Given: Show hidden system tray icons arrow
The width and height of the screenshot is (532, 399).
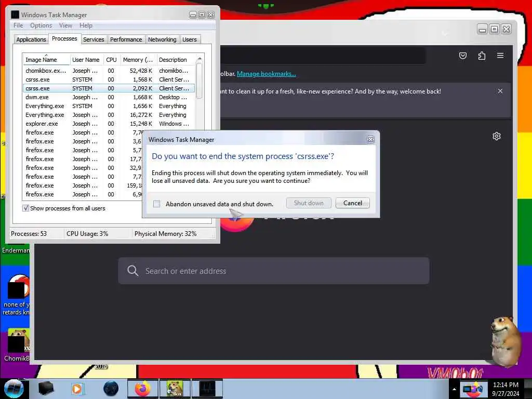Looking at the screenshot, I should (x=454, y=389).
